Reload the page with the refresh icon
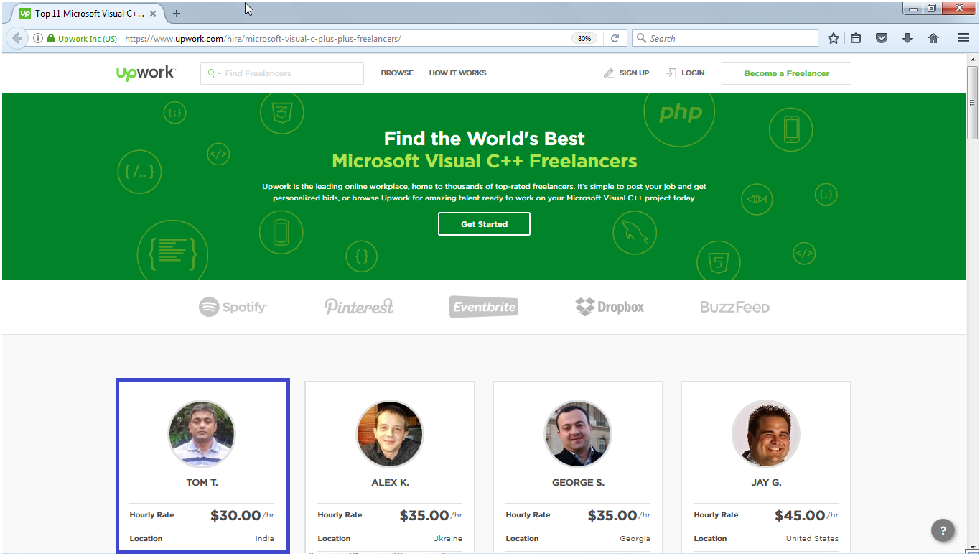This screenshot has height=554, width=980. pos(615,39)
